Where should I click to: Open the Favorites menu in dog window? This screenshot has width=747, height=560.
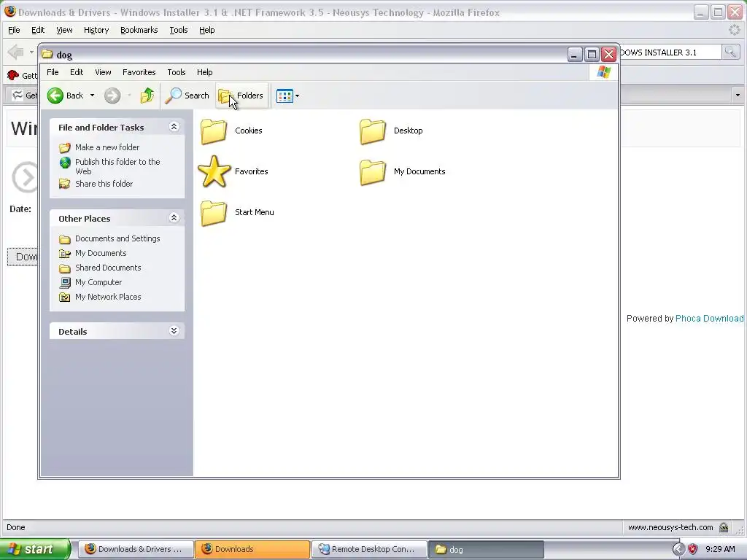[139, 72]
